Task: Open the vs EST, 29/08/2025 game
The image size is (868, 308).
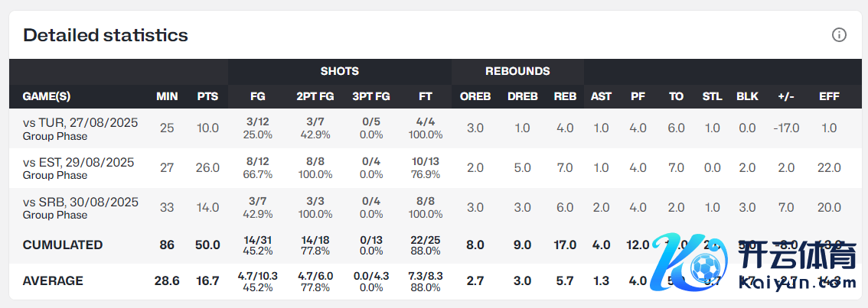Action: [x=78, y=162]
